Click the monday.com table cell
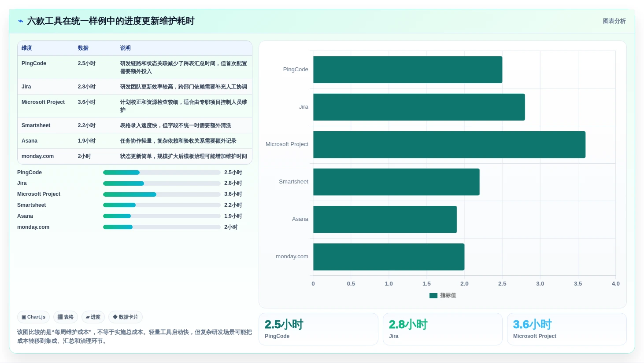This screenshot has width=644, height=363. (38, 156)
